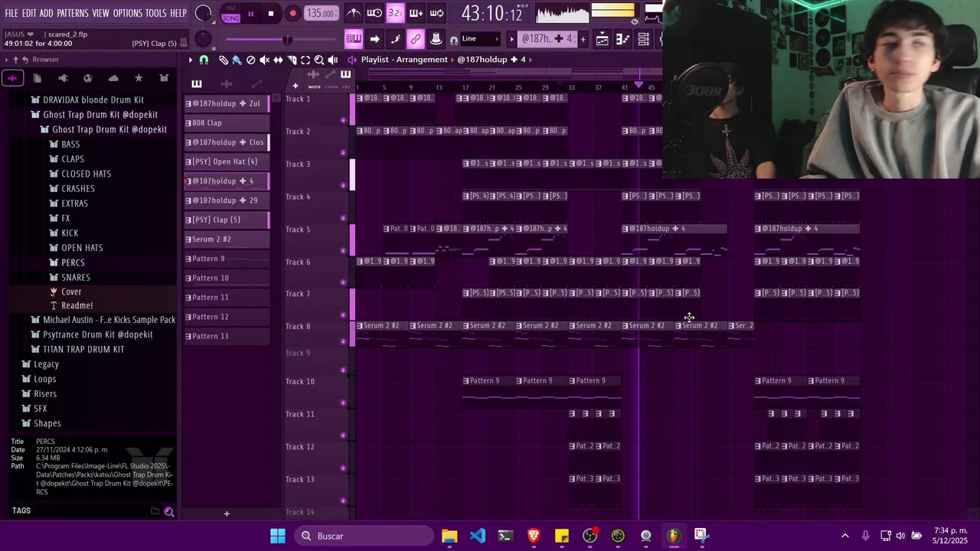
Task: Open the playlist options menu arrow
Action: tap(191, 60)
